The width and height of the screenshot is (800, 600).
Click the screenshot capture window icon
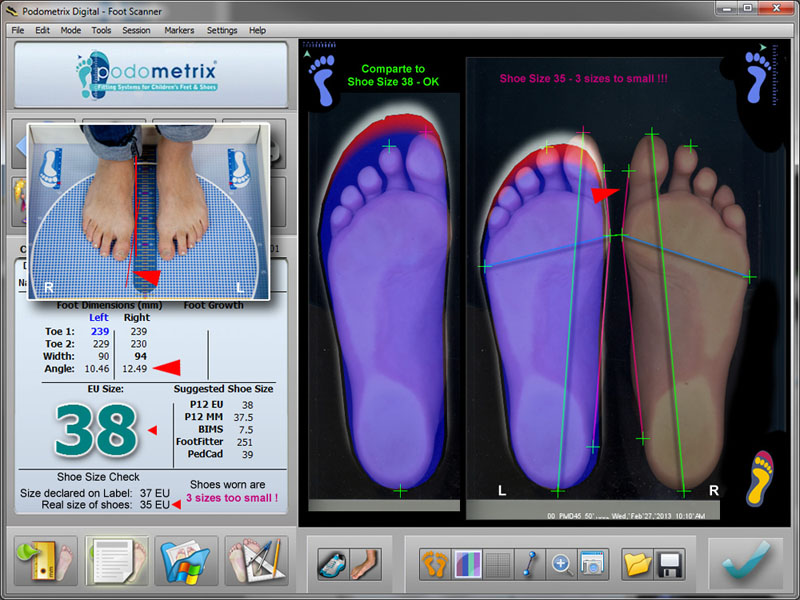point(592,564)
